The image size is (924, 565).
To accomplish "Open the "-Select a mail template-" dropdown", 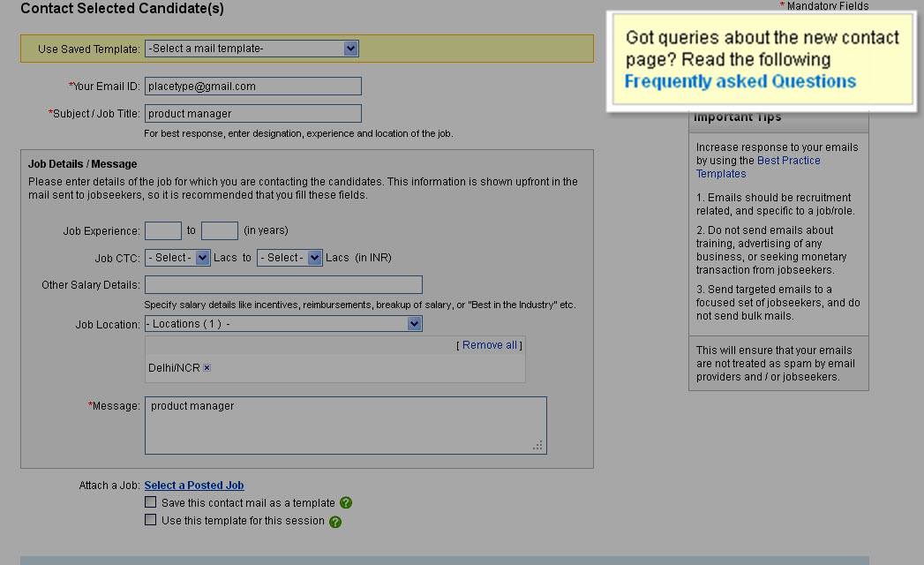I will (x=252, y=49).
